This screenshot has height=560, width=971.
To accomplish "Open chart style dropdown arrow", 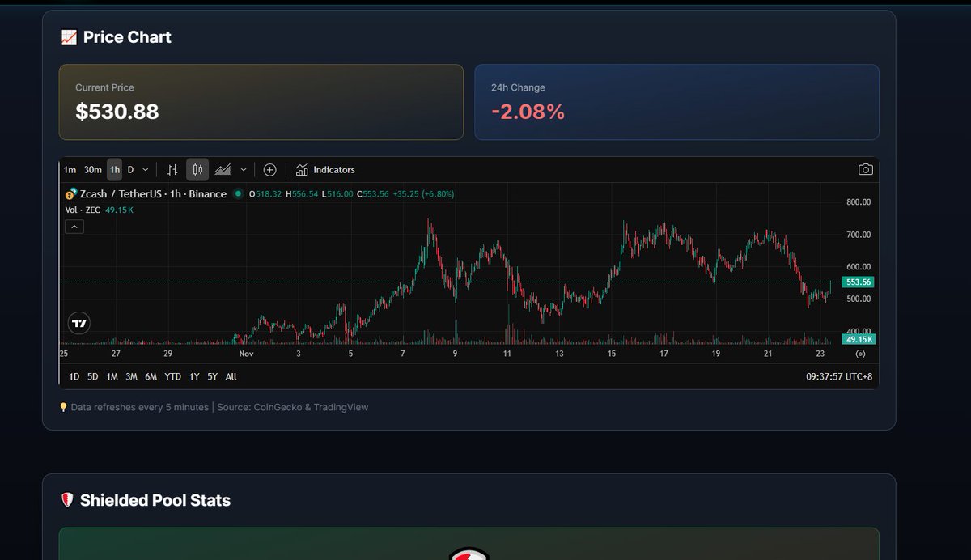I will click(x=244, y=170).
